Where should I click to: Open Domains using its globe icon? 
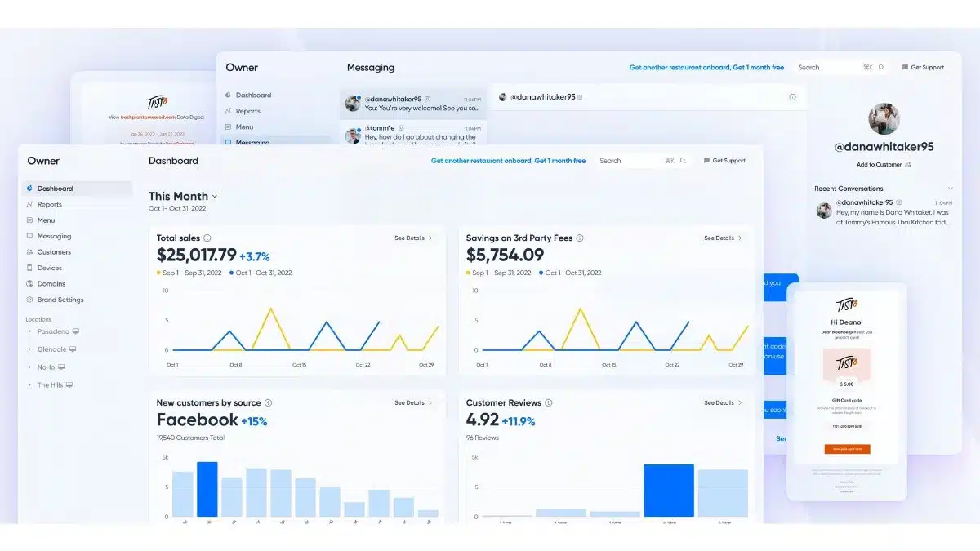click(28, 283)
